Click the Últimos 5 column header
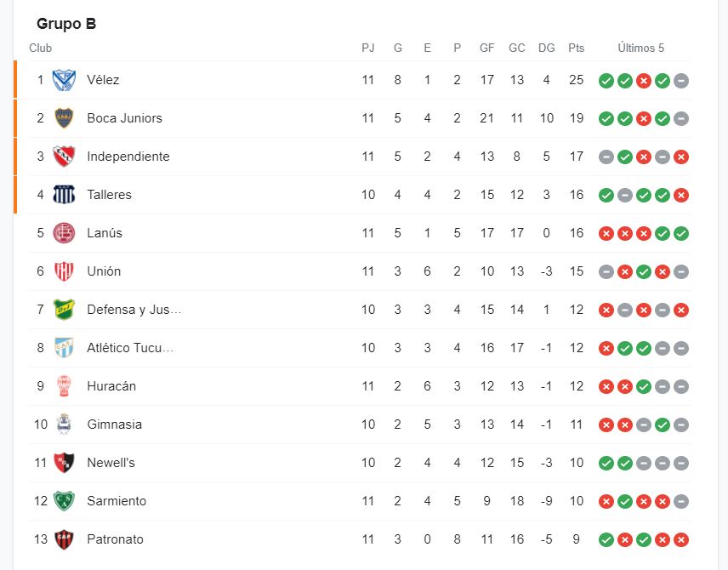 click(641, 48)
